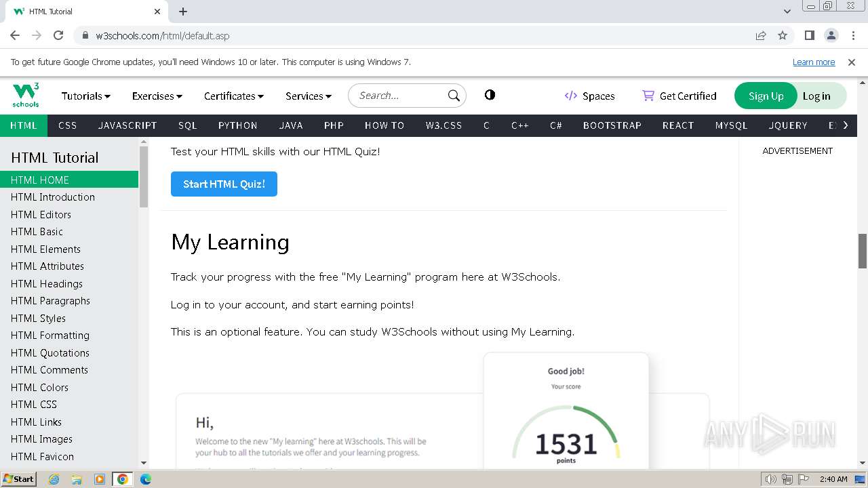Open Get Certified cart link
Viewport: 868px width, 488px height.
679,96
